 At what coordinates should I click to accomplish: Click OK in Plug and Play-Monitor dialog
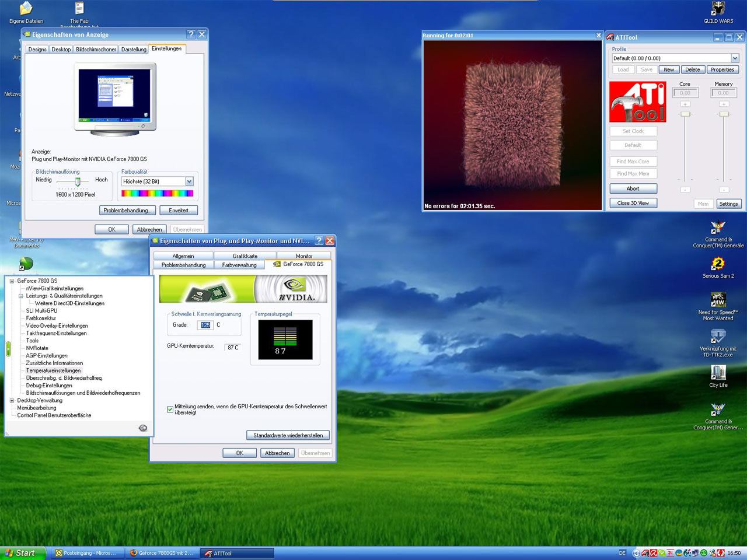point(239,453)
